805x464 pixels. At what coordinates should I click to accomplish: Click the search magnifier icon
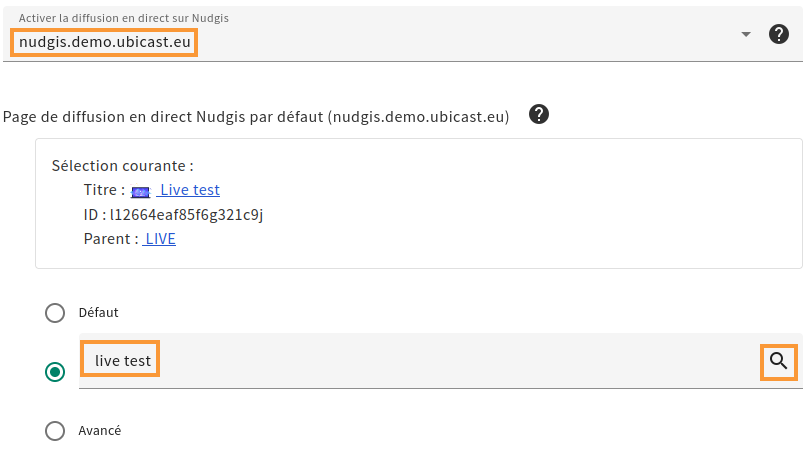tap(778, 361)
